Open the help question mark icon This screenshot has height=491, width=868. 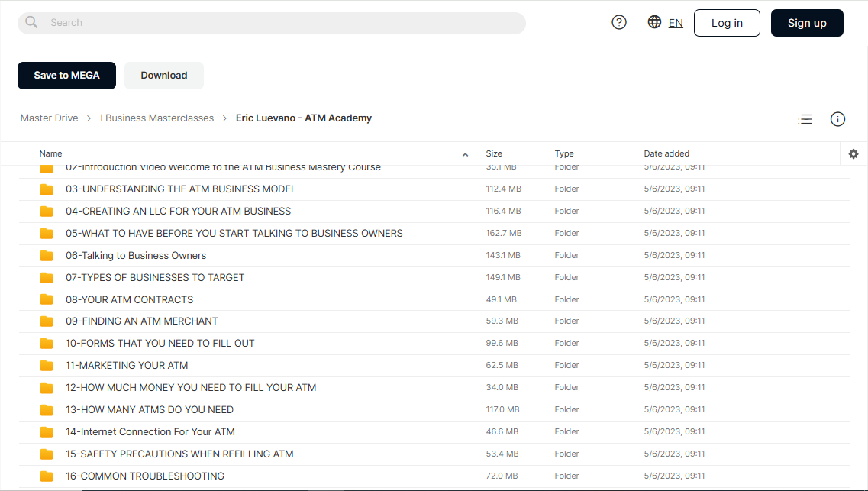(619, 22)
